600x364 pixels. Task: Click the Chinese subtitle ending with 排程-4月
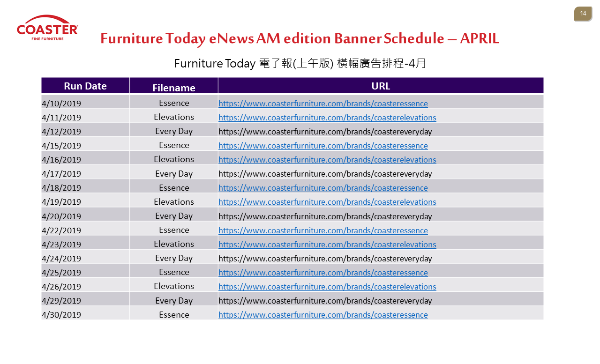tap(300, 63)
